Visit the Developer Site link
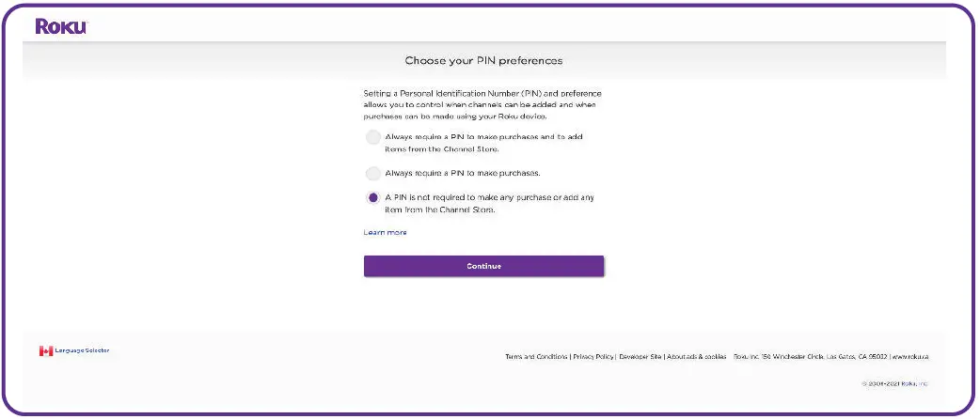Screen dimensions: 980x419 [640, 357]
